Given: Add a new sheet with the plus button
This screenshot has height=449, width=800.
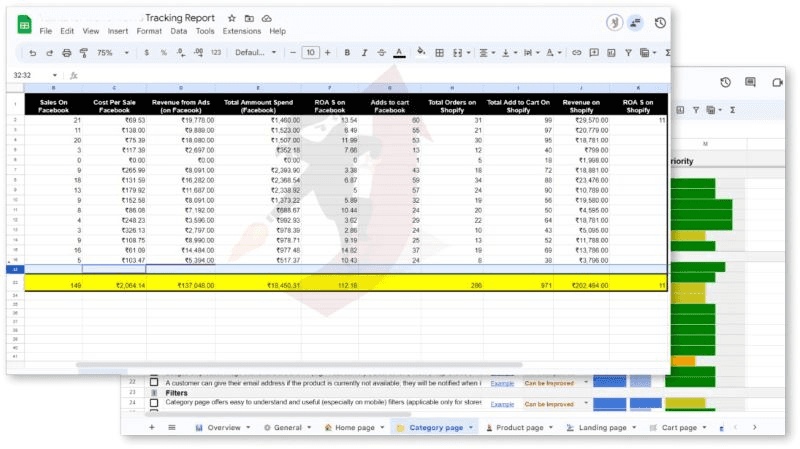Looking at the screenshot, I should (x=152, y=428).
